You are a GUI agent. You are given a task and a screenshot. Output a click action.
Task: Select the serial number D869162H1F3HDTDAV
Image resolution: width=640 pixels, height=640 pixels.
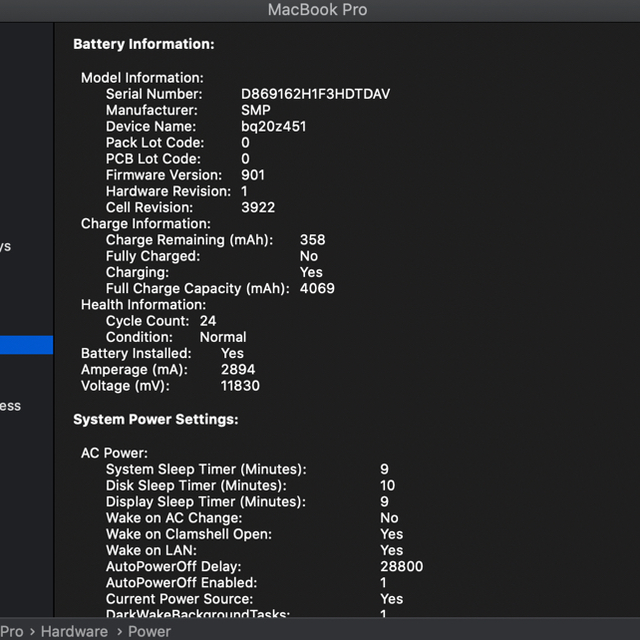point(315,94)
